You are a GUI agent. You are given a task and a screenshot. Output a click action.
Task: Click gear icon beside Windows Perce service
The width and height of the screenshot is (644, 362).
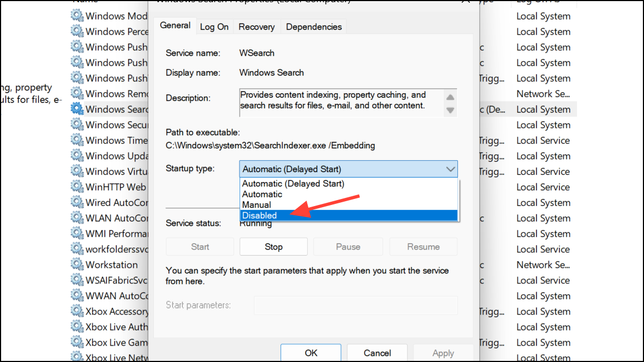(77, 31)
